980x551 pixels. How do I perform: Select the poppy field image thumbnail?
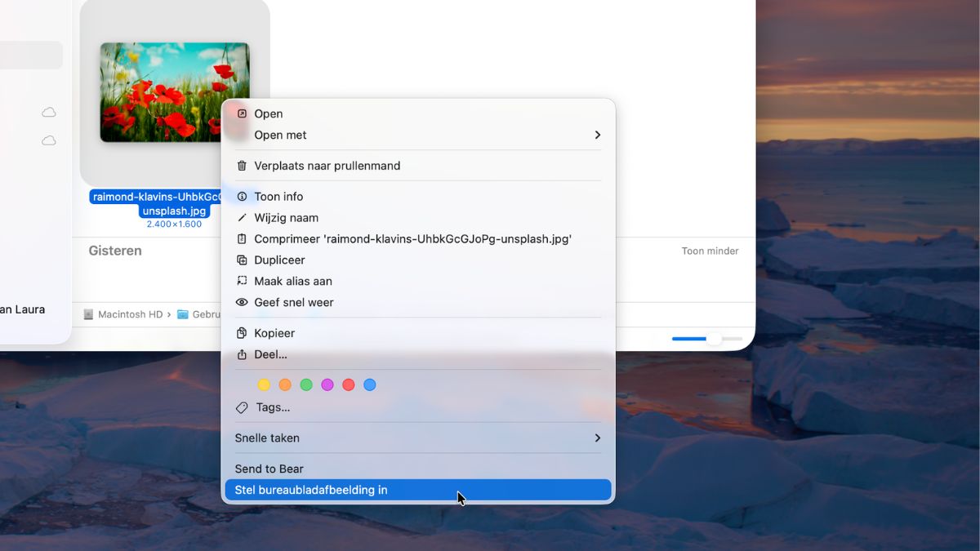(x=175, y=92)
